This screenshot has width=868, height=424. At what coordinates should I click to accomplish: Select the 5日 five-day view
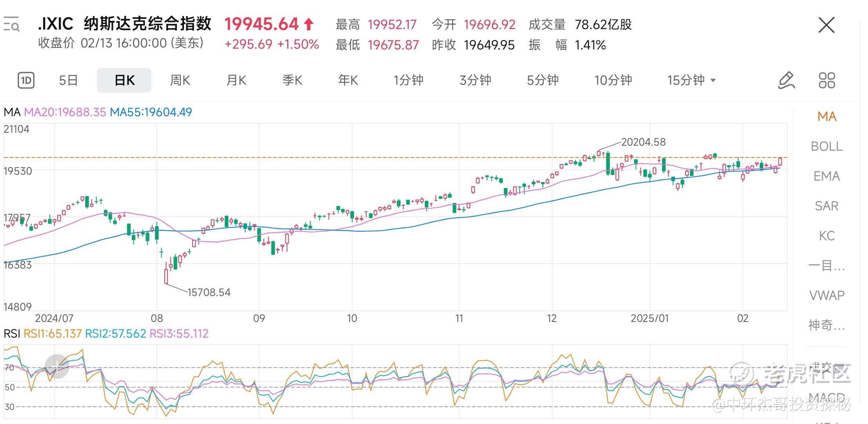(x=68, y=80)
